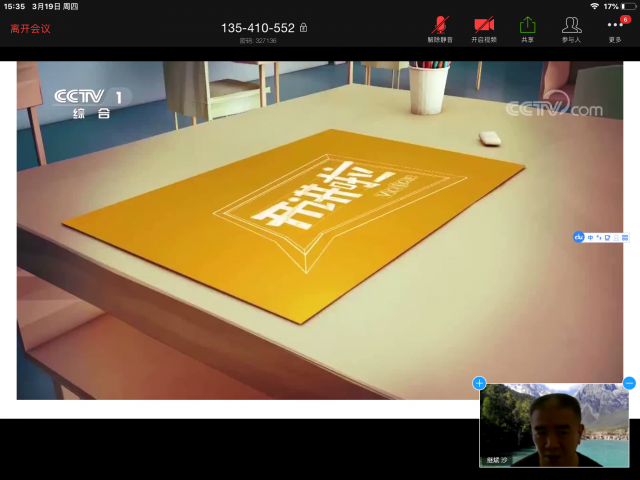Screen dimensions: 640x480
Task: Tap the date 3月19日 周四
Action: [x=55, y=7]
